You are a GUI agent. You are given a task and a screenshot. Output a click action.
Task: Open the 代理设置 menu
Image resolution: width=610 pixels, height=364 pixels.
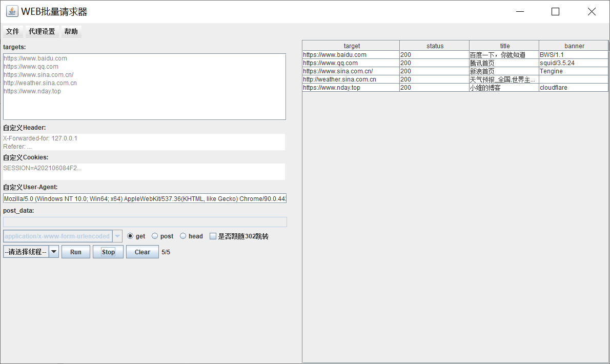click(x=42, y=31)
